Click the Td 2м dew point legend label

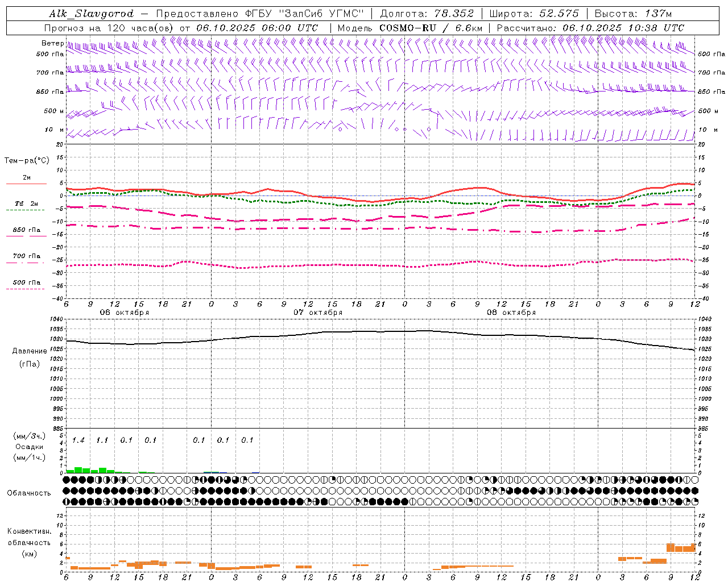pos(27,203)
